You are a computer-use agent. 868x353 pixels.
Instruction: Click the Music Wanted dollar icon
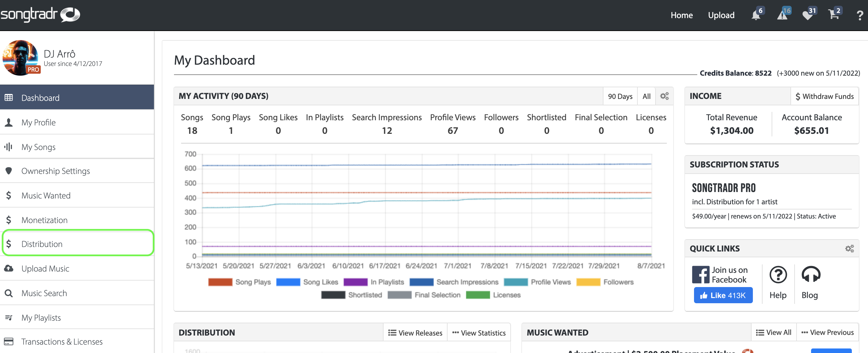9,195
